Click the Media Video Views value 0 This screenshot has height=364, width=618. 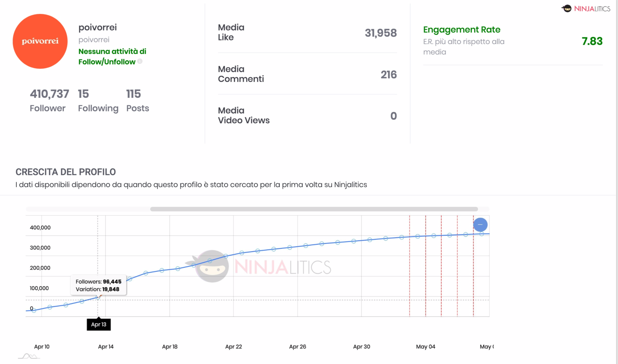pos(394,116)
